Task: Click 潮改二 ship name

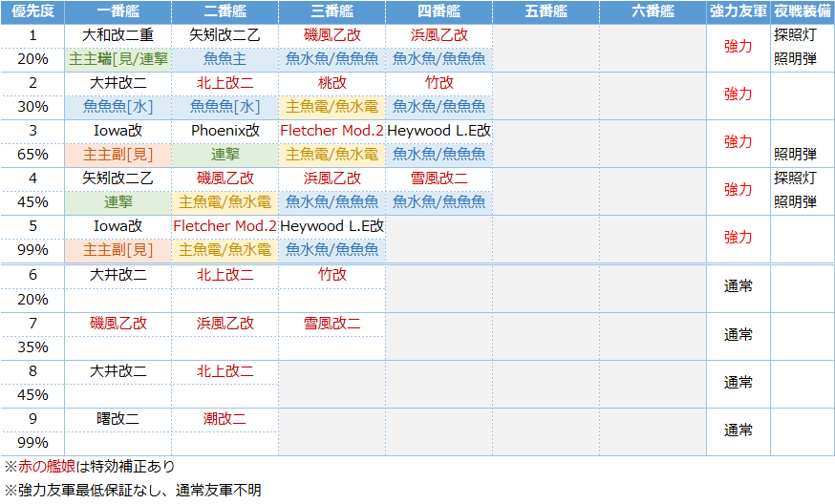Action: (x=225, y=419)
